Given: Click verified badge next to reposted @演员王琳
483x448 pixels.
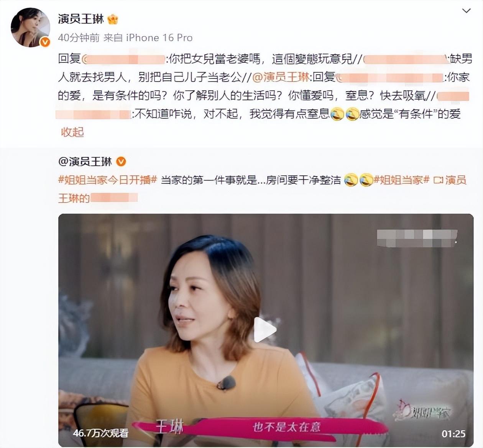Looking at the screenshot, I should pyautogui.click(x=121, y=162).
